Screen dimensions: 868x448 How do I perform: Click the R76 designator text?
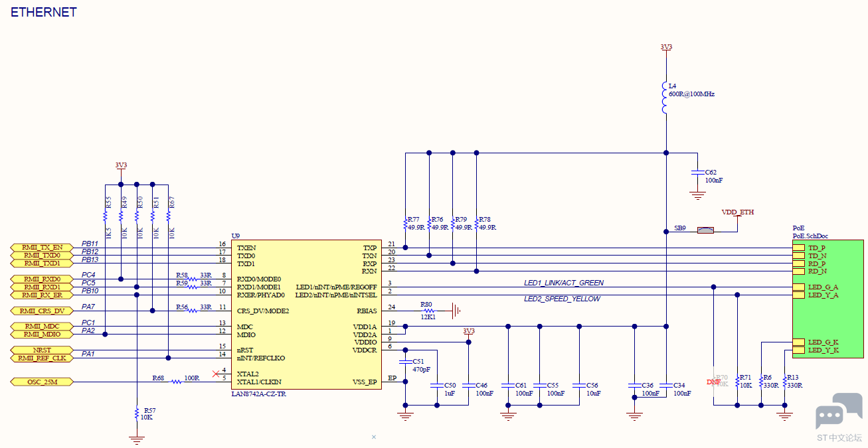click(x=437, y=219)
